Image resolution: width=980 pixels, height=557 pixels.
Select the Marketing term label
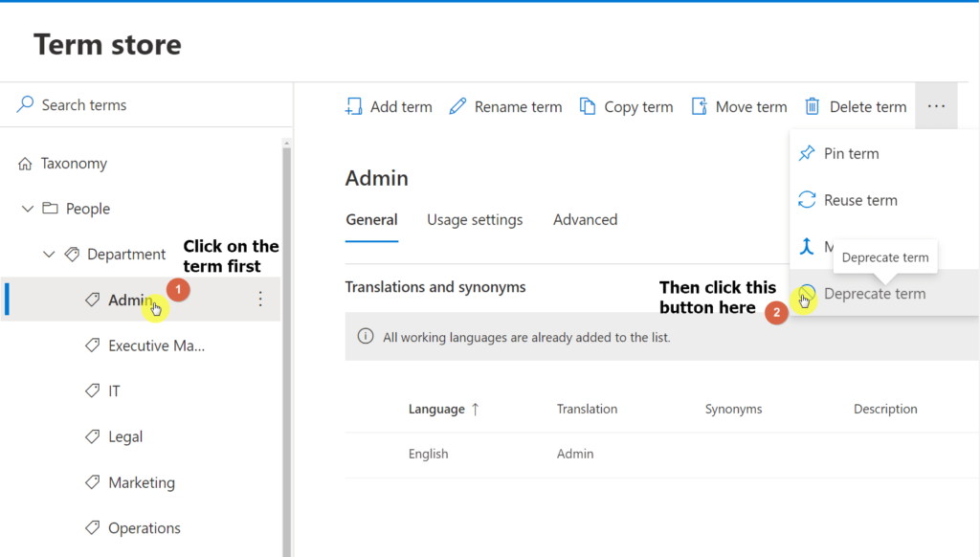click(142, 482)
